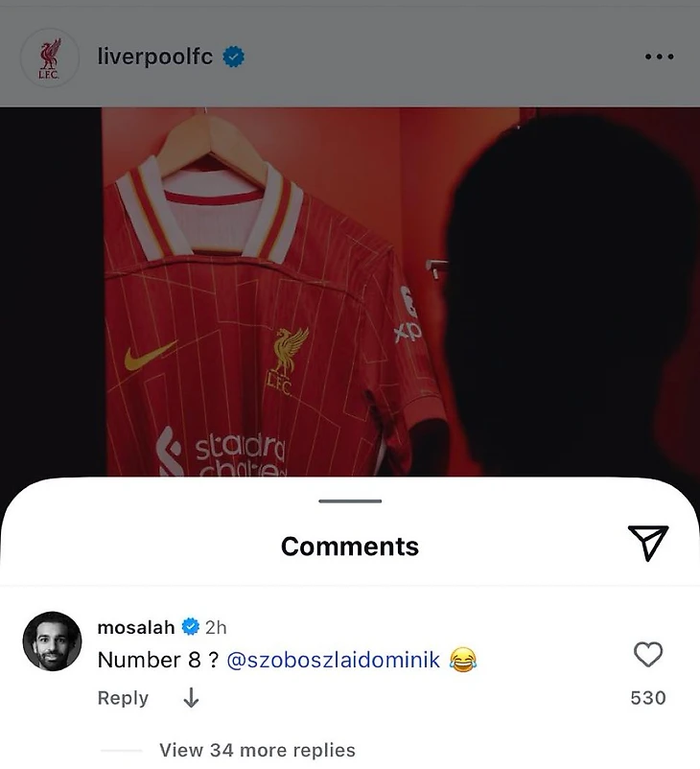Tap the crying laughing emoji in comment
Screen dimensions: 700x769
(x=463, y=660)
